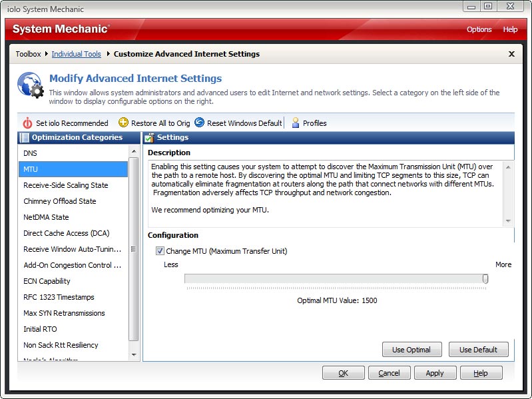Click description box scroll down arrow
The width and height of the screenshot is (532, 399).
click(x=508, y=221)
